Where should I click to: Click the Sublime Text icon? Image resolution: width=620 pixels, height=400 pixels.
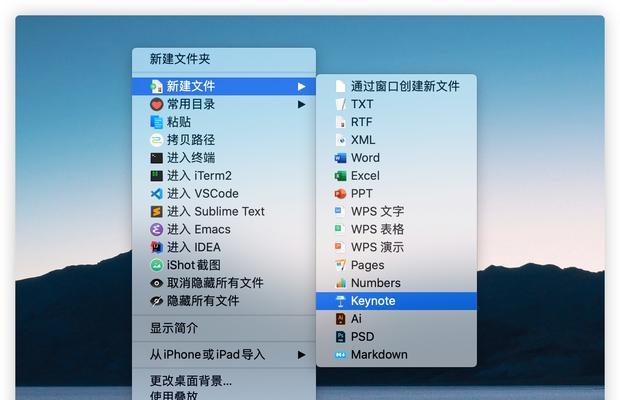point(157,211)
